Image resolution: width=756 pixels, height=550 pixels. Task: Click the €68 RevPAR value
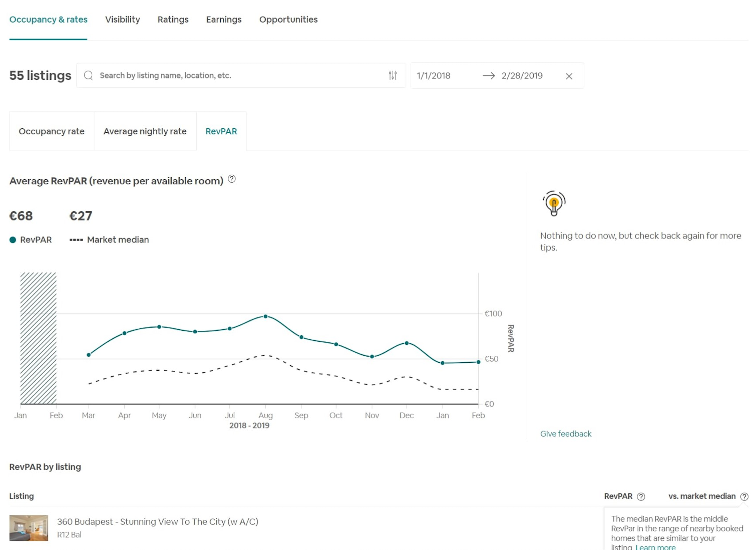click(x=21, y=216)
